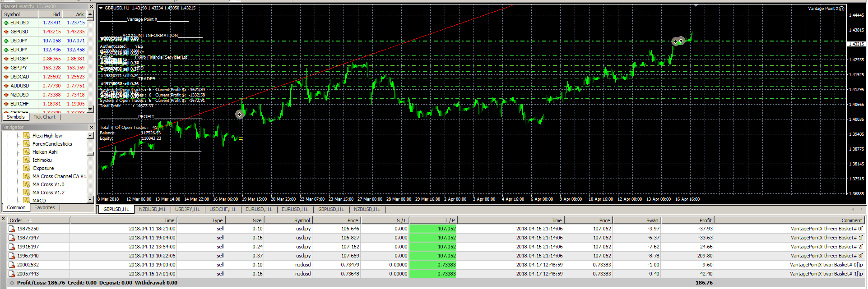Click the Vantage Point X smiley icon
868x289 pixels.
coord(841,9)
